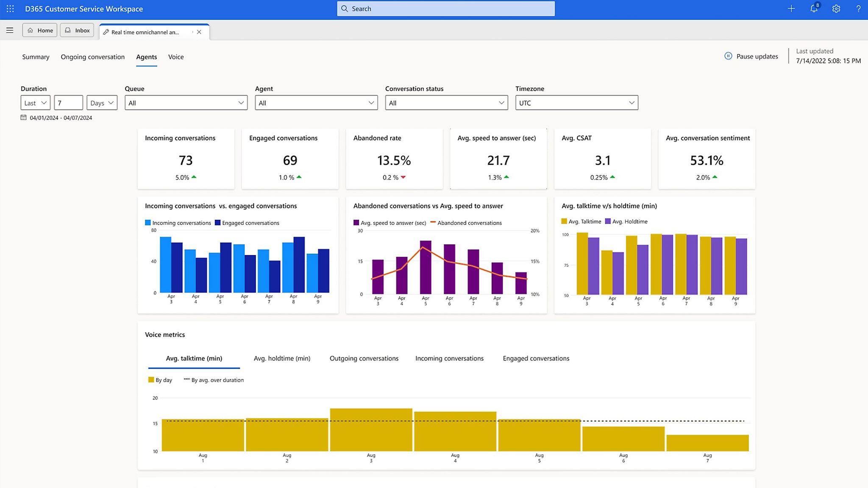
Task: Click the Pause updates control
Action: point(757,56)
